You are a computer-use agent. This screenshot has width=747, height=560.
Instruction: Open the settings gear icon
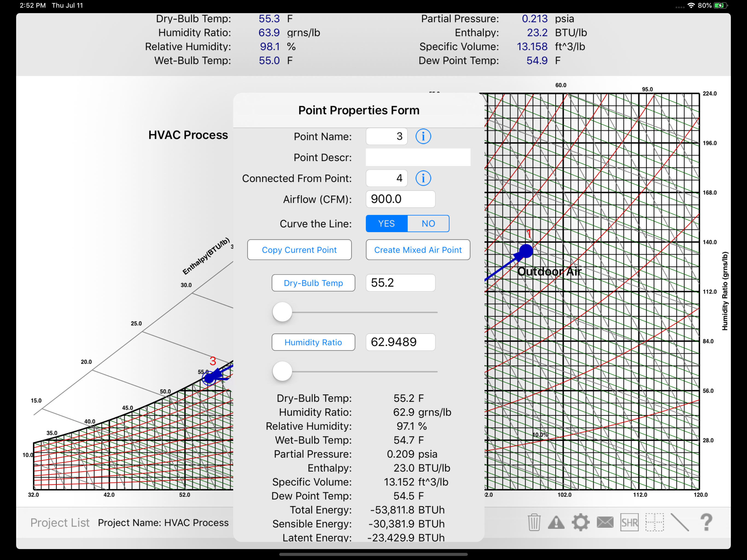pos(580,522)
